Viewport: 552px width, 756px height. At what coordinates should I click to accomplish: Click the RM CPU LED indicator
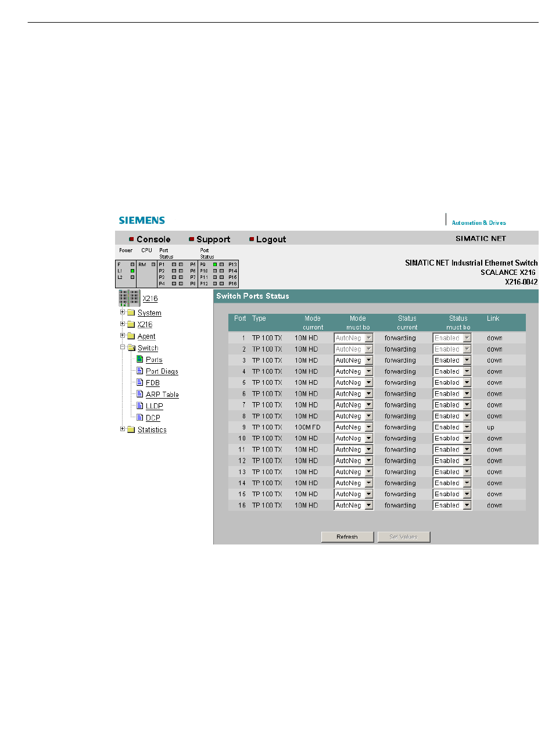tap(153, 264)
